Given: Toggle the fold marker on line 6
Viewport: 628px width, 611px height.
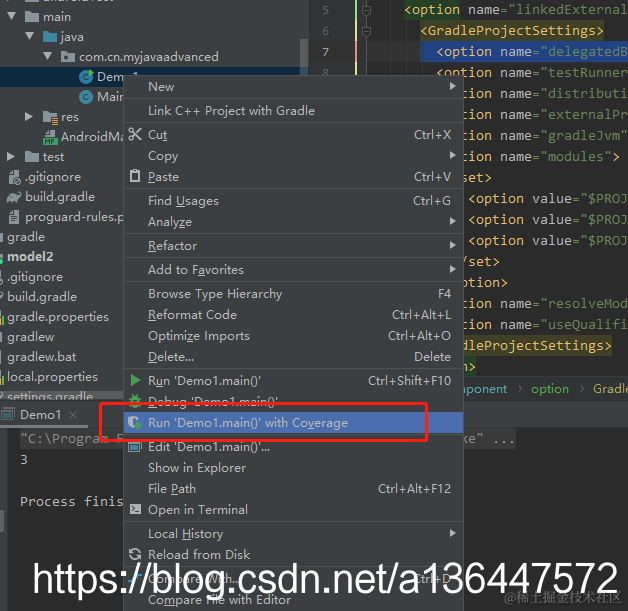Looking at the screenshot, I should pos(366,31).
